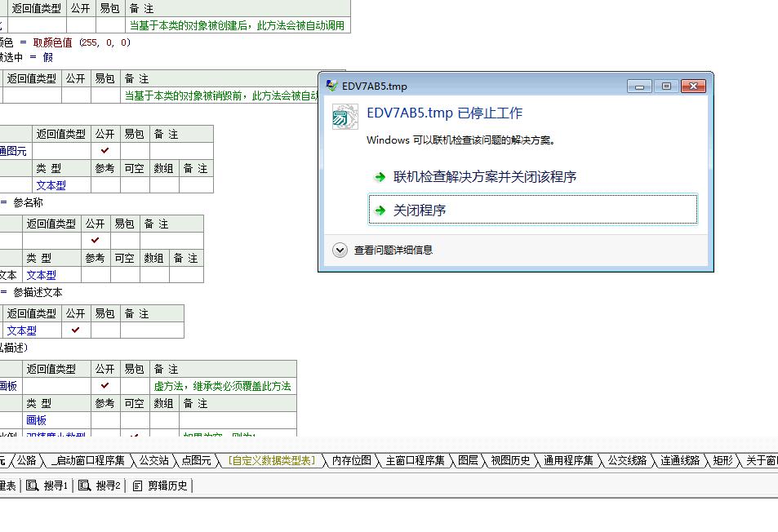Click the 假 value in the 选中 assignment
Viewport: 778px width, 532px height.
[48, 57]
